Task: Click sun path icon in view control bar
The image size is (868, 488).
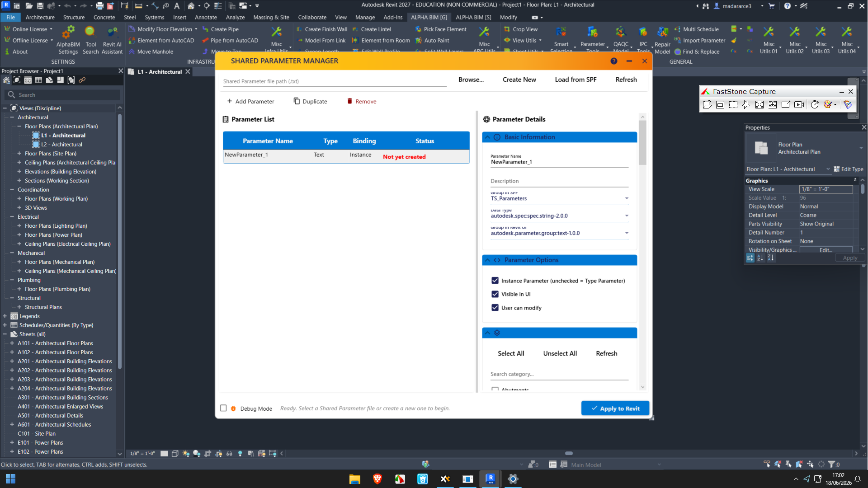Action: pos(186,453)
